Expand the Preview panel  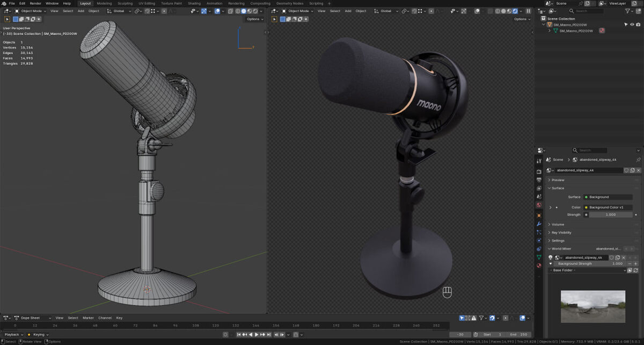(593, 180)
